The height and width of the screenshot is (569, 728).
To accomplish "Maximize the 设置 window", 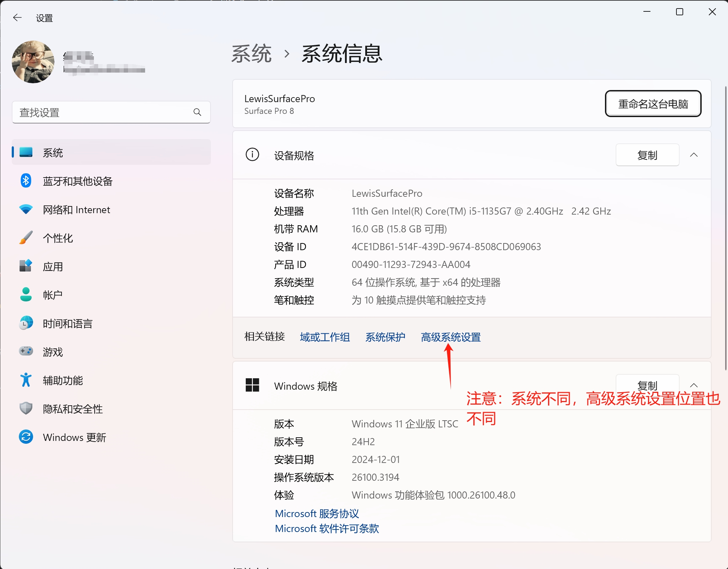I will 679,12.
